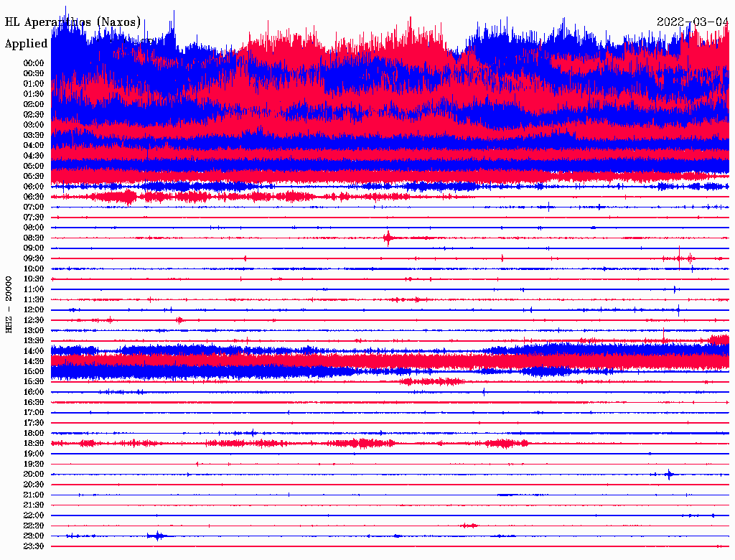
Task: Click the HHZ - 20000 channel label
Action: (9, 304)
